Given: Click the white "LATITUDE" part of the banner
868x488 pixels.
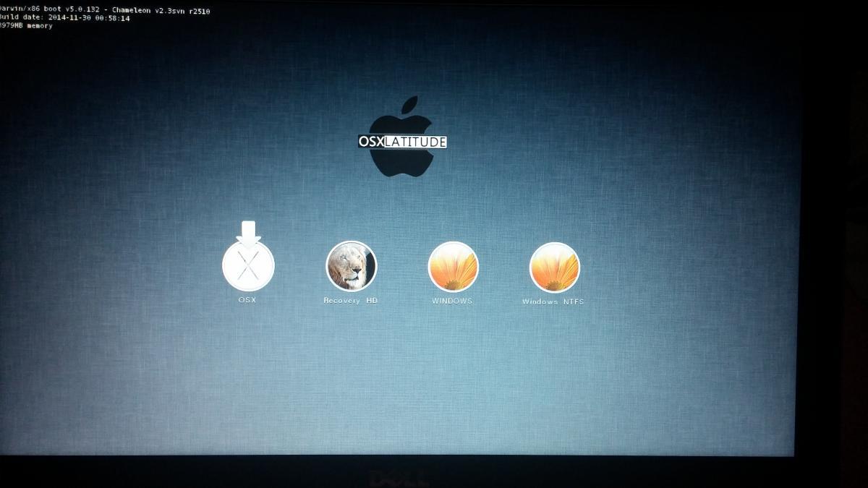Looking at the screenshot, I should point(415,142).
